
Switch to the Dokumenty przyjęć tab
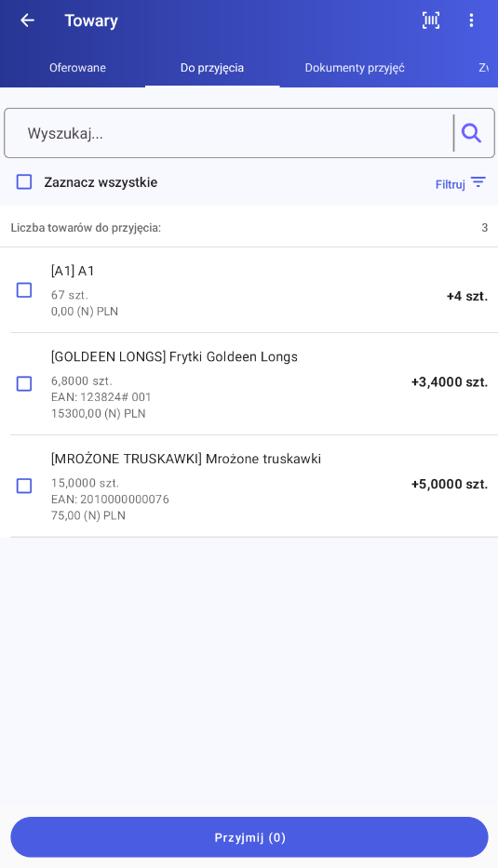click(355, 68)
